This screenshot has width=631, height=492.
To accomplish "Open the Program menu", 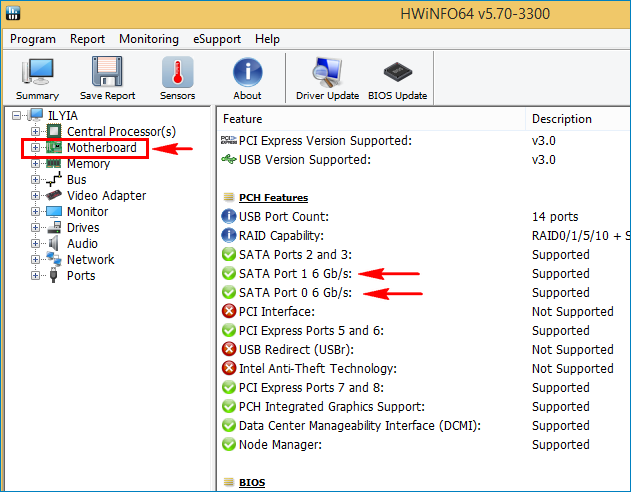I will click(33, 39).
